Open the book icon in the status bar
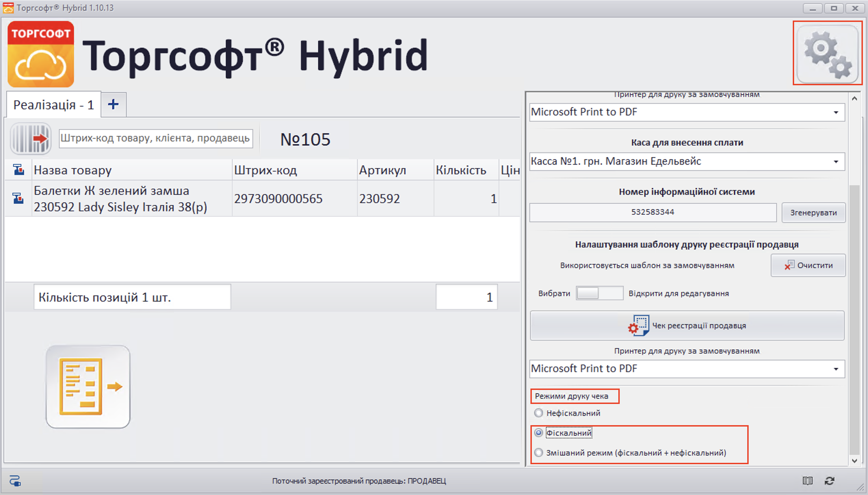The image size is (868, 495). (807, 481)
